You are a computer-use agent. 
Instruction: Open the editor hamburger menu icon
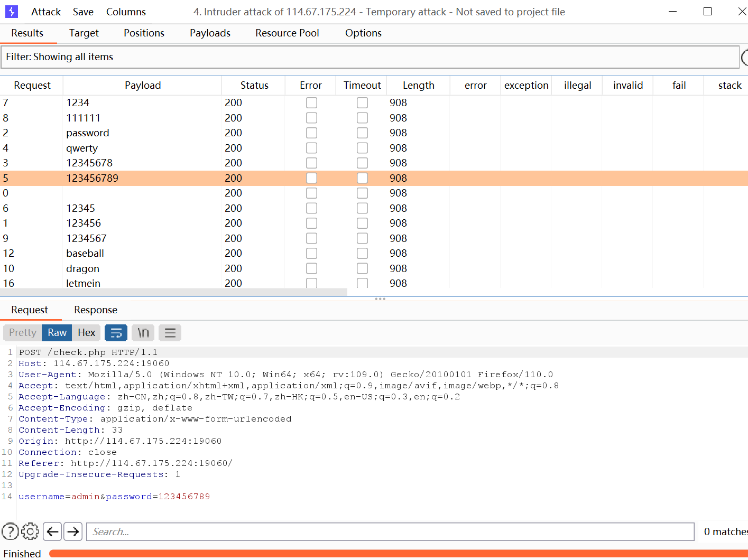(170, 333)
